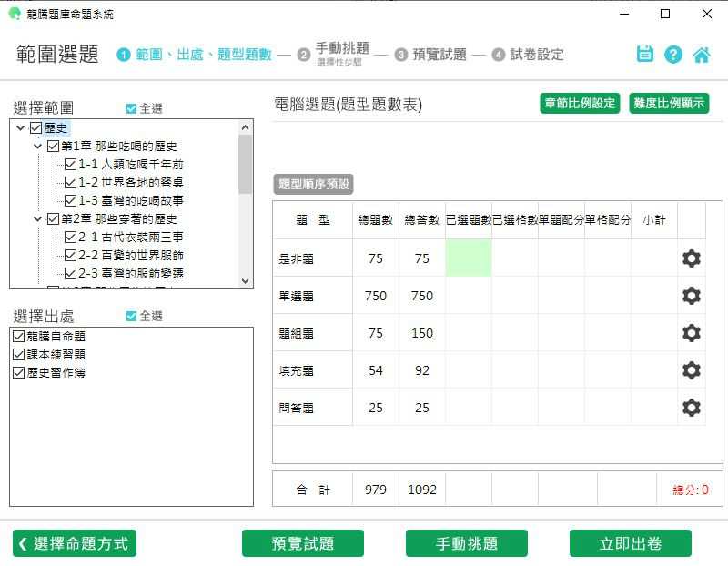Collapse 第1章 tree node arrow
Image resolution: width=728 pixels, height=566 pixels.
click(x=37, y=147)
